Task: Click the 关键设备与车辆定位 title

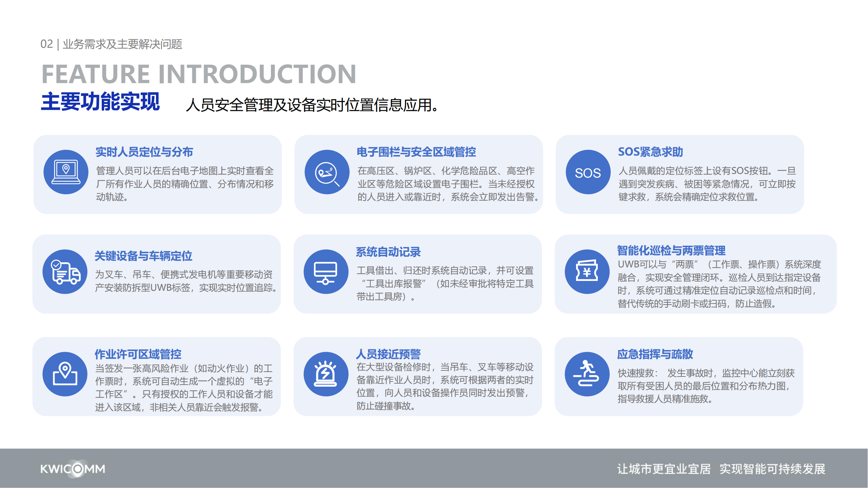Action: (143, 256)
